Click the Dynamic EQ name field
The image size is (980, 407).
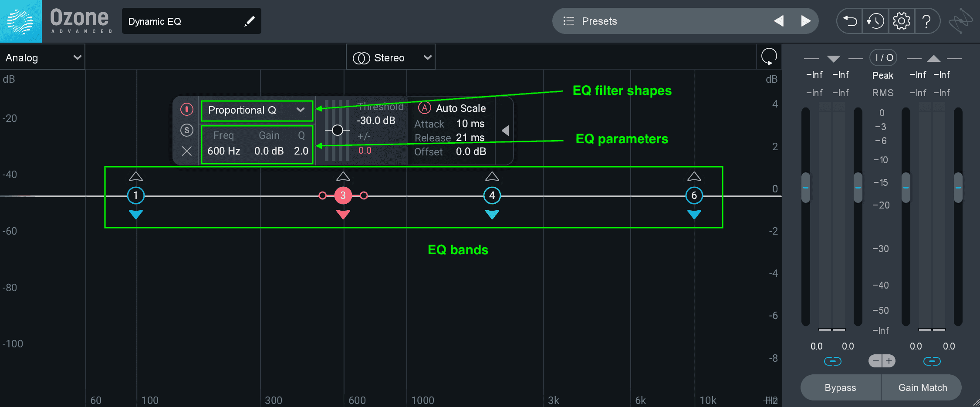(192, 21)
